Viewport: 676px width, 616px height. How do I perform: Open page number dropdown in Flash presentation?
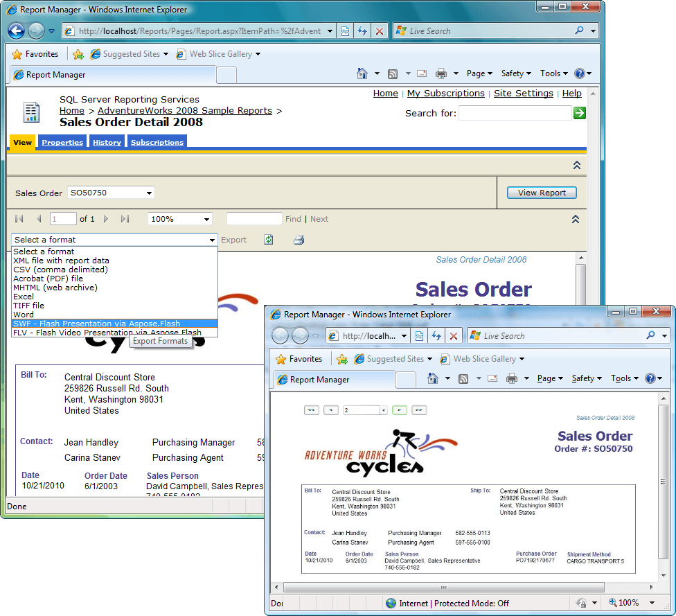tap(383, 410)
